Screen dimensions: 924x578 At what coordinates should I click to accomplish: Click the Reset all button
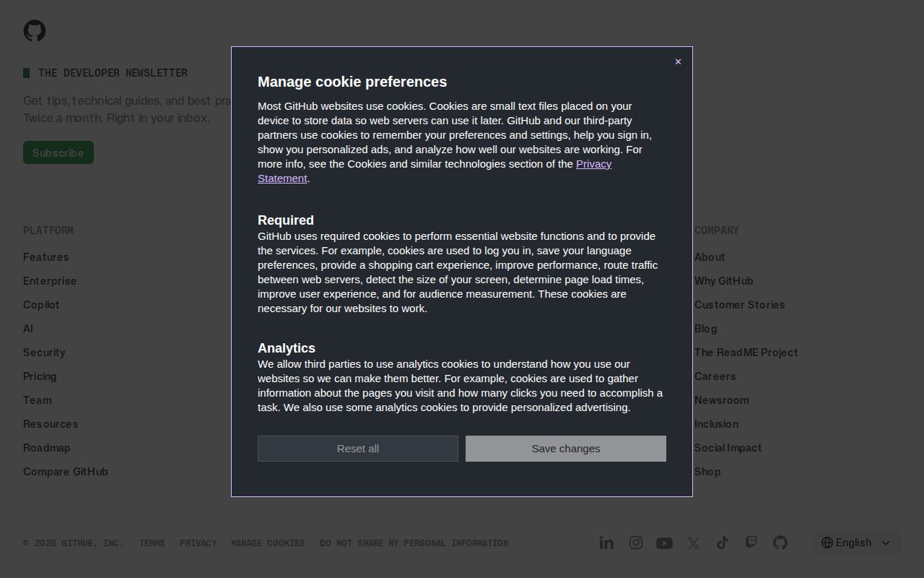coord(358,449)
